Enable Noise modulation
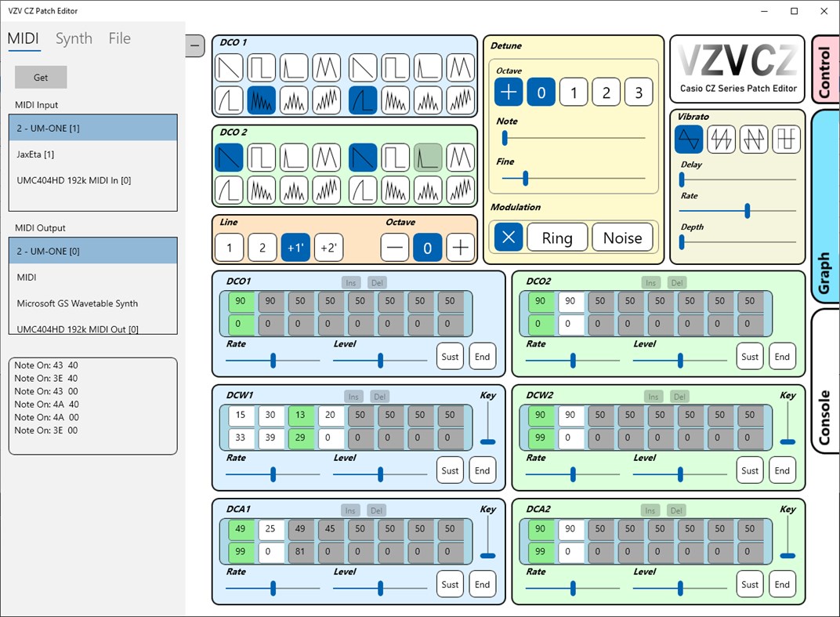 pos(623,237)
